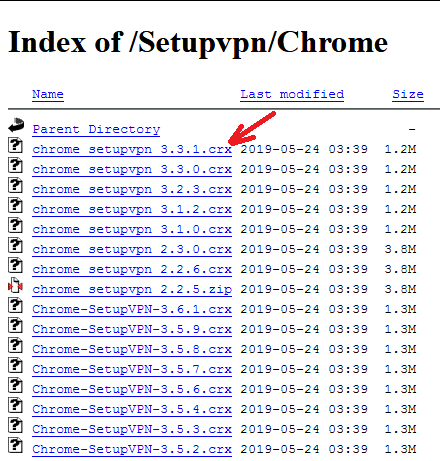Click the file icon beside Chrome-SetupVPN-3.5.8.crx
This screenshot has height=461, width=440.
point(15,346)
